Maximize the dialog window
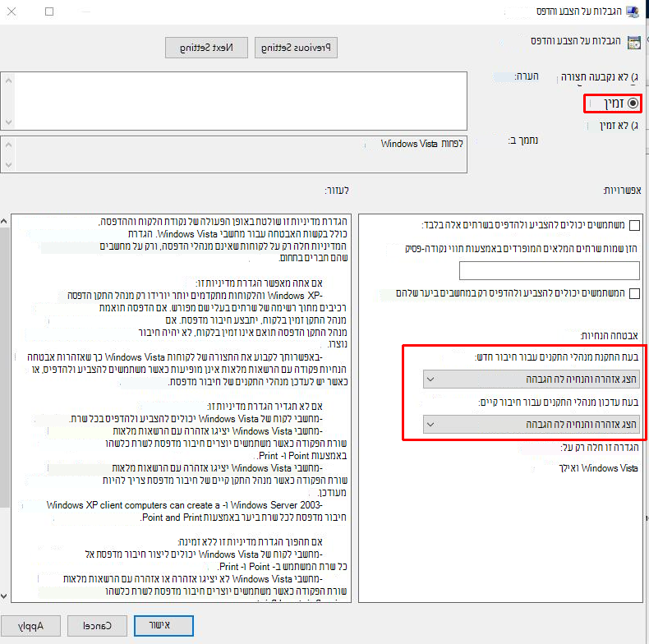This screenshot has height=644, width=649. (x=49, y=11)
